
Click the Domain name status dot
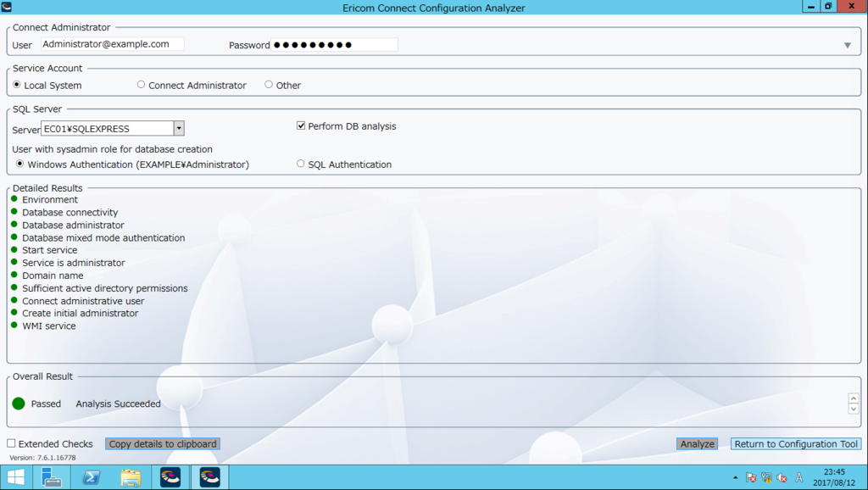point(14,275)
